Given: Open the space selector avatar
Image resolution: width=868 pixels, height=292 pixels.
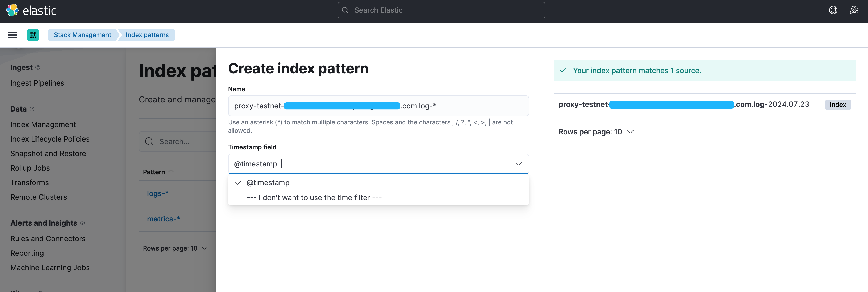Looking at the screenshot, I should [33, 35].
